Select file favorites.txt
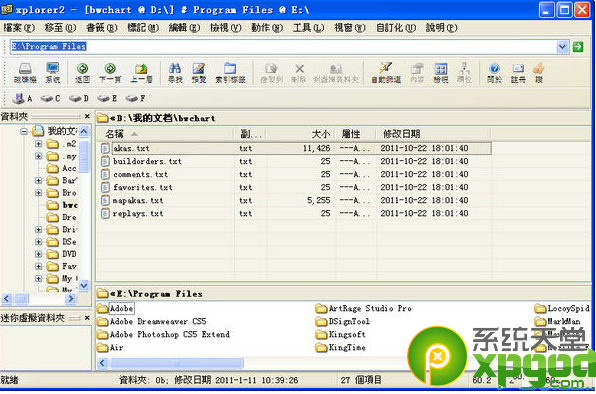The height and width of the screenshot is (394, 596). (x=143, y=187)
